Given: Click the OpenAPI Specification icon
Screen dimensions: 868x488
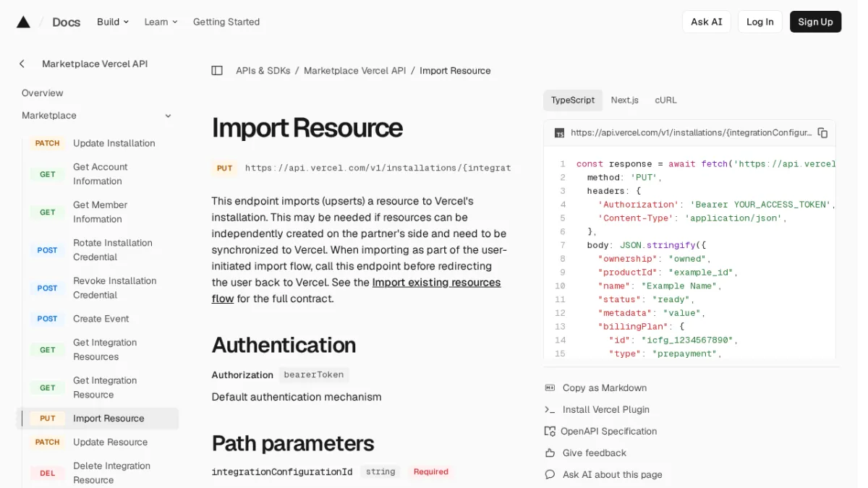Looking at the screenshot, I should tap(550, 432).
